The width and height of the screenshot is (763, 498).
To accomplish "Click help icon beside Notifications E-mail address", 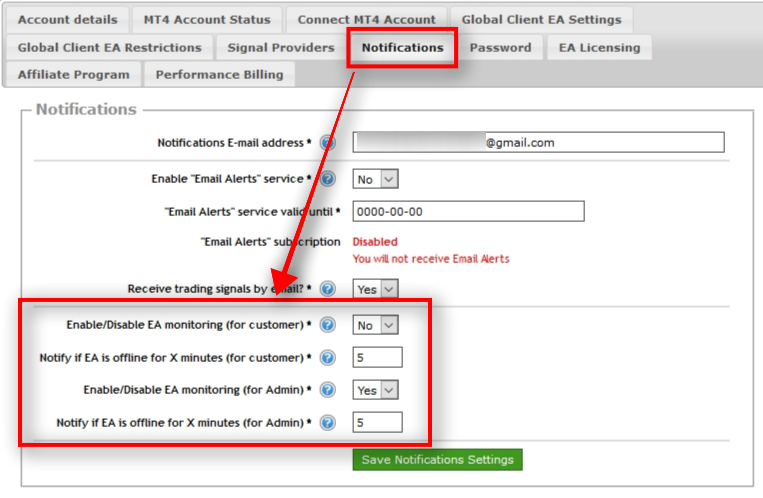I will 328,143.
